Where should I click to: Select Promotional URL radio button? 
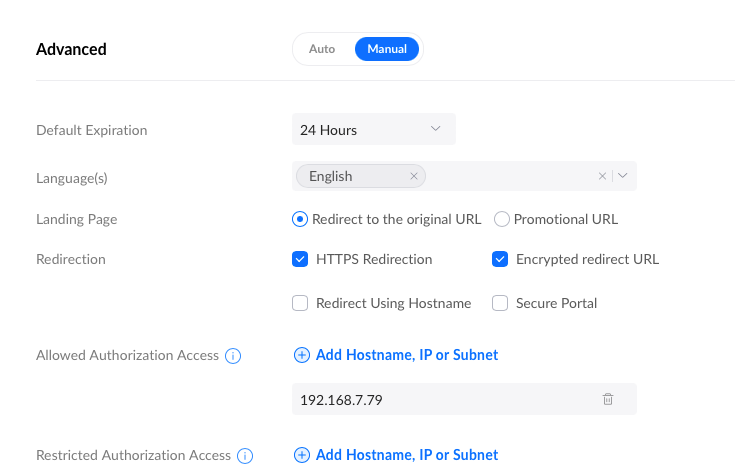click(x=502, y=219)
